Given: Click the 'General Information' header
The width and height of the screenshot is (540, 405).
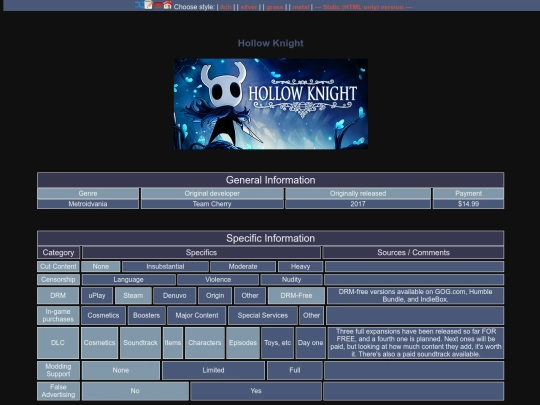Looking at the screenshot, I should pyautogui.click(x=270, y=180).
